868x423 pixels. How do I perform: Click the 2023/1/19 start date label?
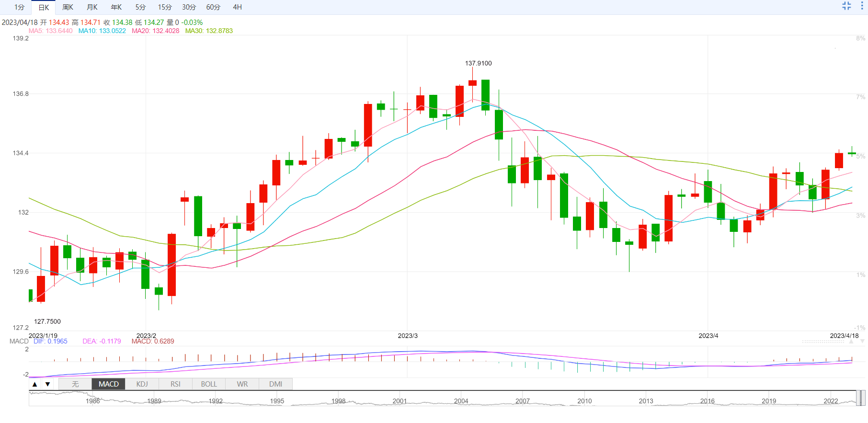[43, 335]
